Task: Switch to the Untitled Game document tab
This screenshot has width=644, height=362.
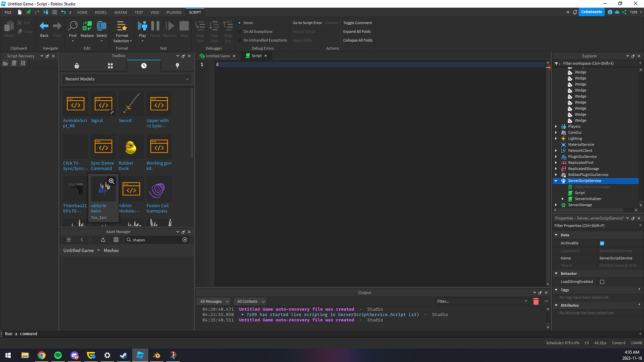Action: pyautogui.click(x=217, y=56)
